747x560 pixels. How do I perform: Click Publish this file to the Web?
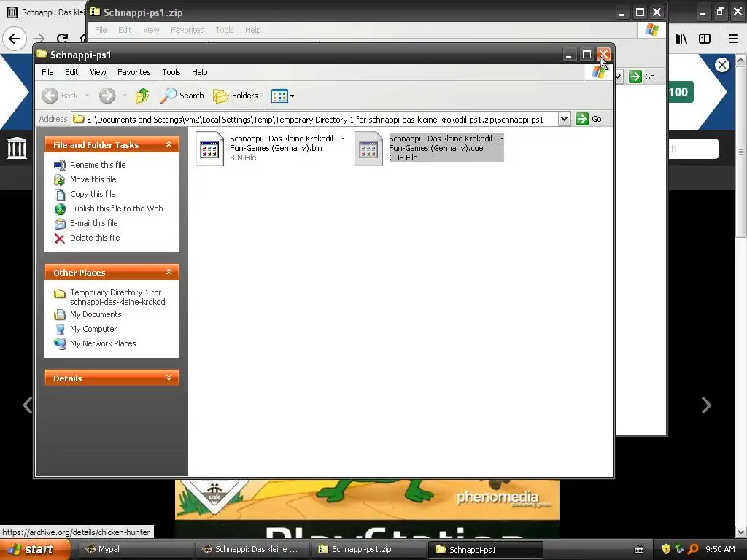point(116,209)
